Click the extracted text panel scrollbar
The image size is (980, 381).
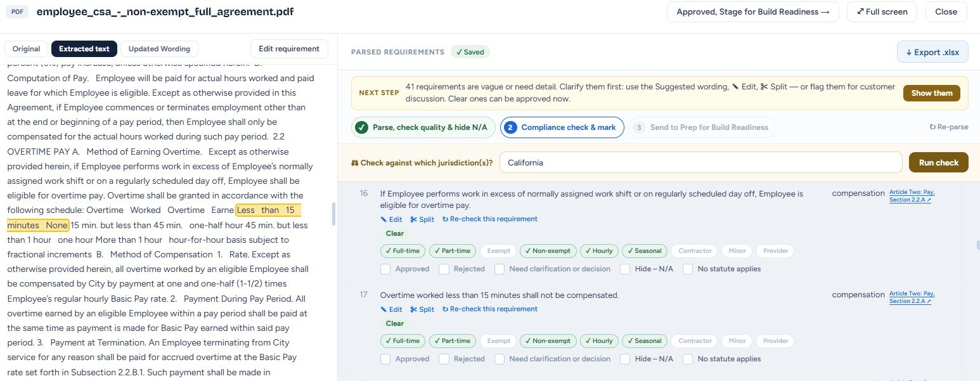click(x=333, y=214)
